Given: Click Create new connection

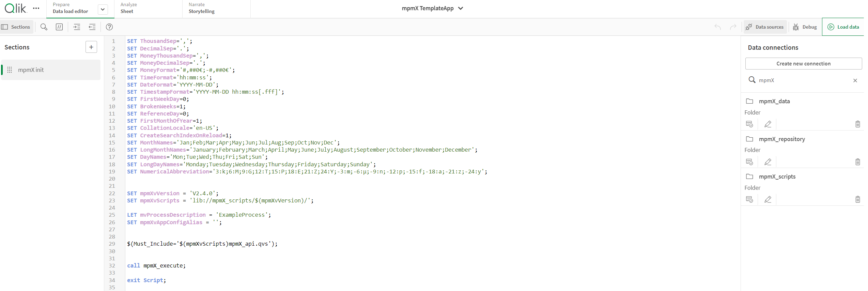Looking at the screenshot, I should click(x=804, y=64).
